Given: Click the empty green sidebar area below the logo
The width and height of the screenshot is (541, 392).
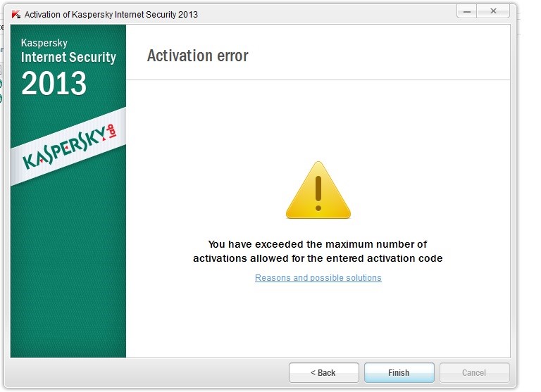Looking at the screenshot, I should click(68, 272).
